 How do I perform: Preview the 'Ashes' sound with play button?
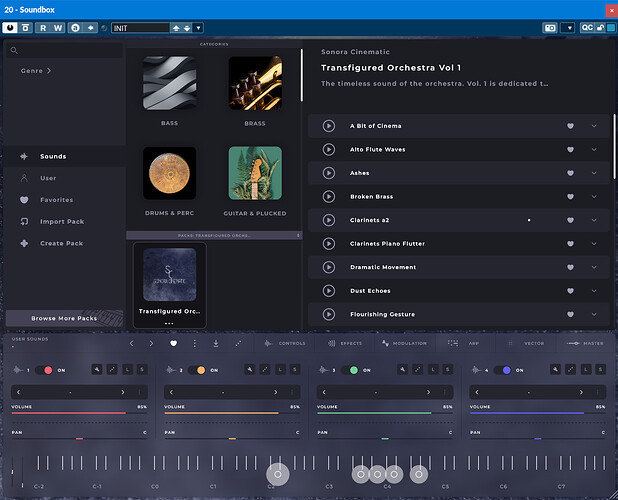pos(328,173)
